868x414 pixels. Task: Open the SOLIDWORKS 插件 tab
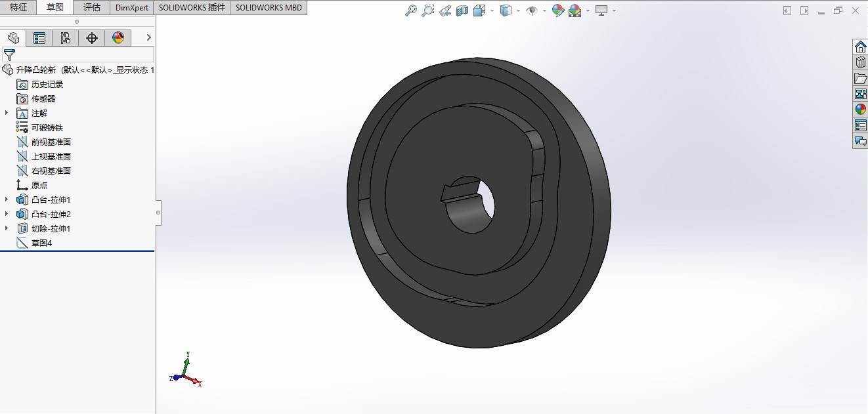[x=192, y=8]
